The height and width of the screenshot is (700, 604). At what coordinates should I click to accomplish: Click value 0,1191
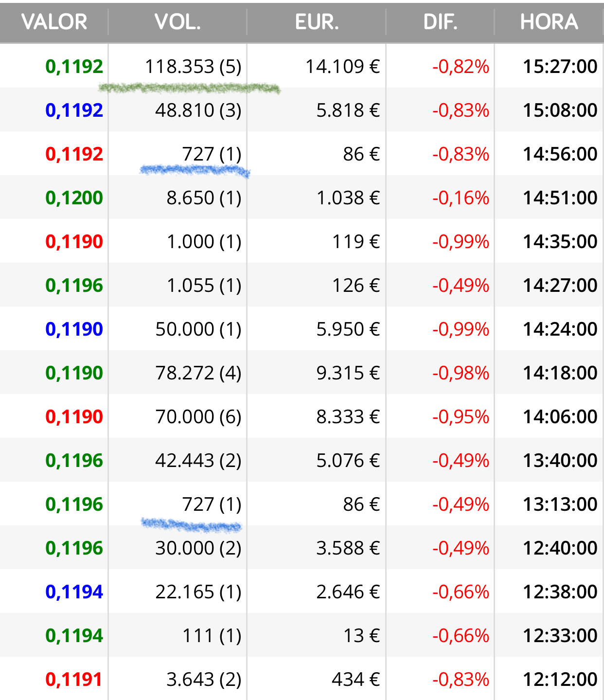click(74, 680)
